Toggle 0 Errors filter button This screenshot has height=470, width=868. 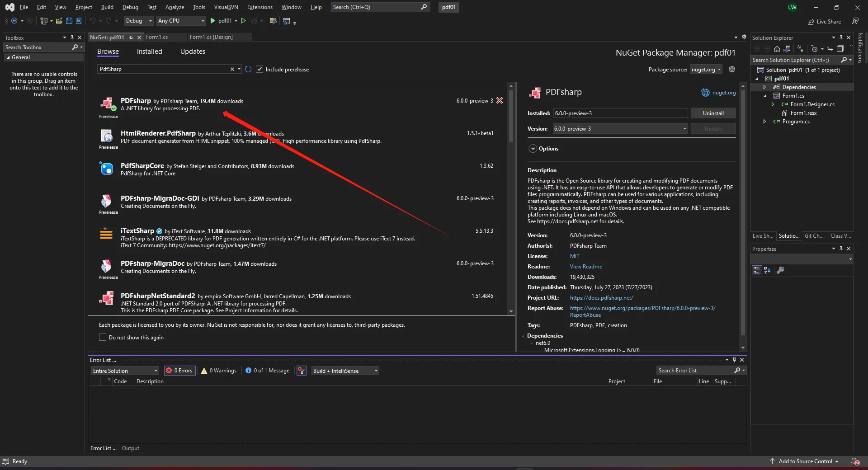pos(180,371)
